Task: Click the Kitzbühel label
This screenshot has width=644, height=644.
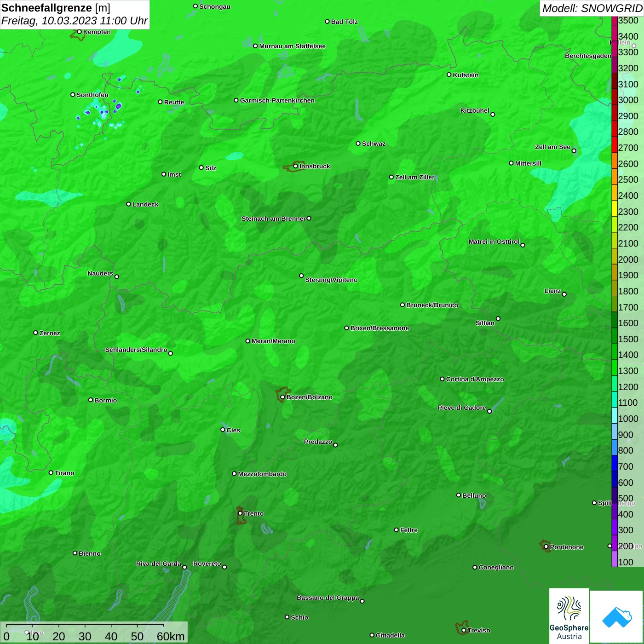Action: (475, 110)
